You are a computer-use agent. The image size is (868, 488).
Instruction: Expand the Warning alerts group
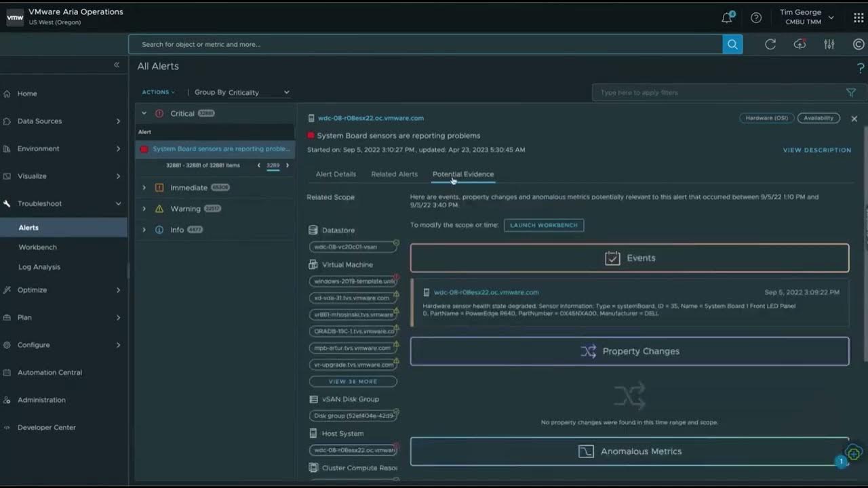point(144,209)
